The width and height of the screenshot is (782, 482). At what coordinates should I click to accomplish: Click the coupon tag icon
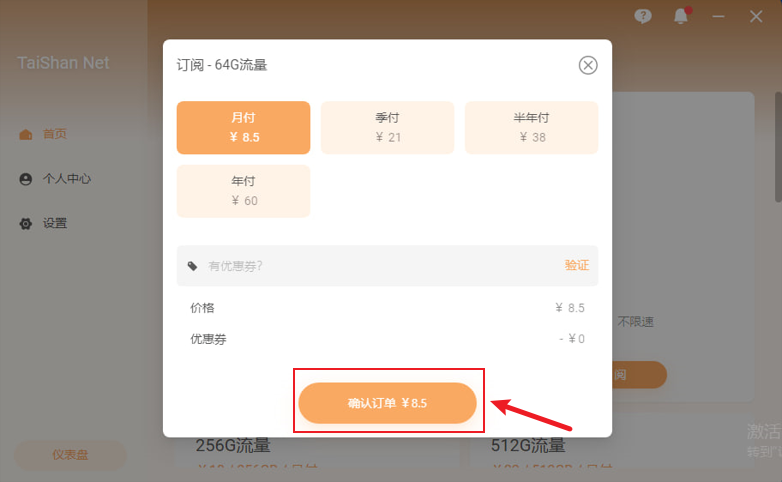click(x=193, y=266)
